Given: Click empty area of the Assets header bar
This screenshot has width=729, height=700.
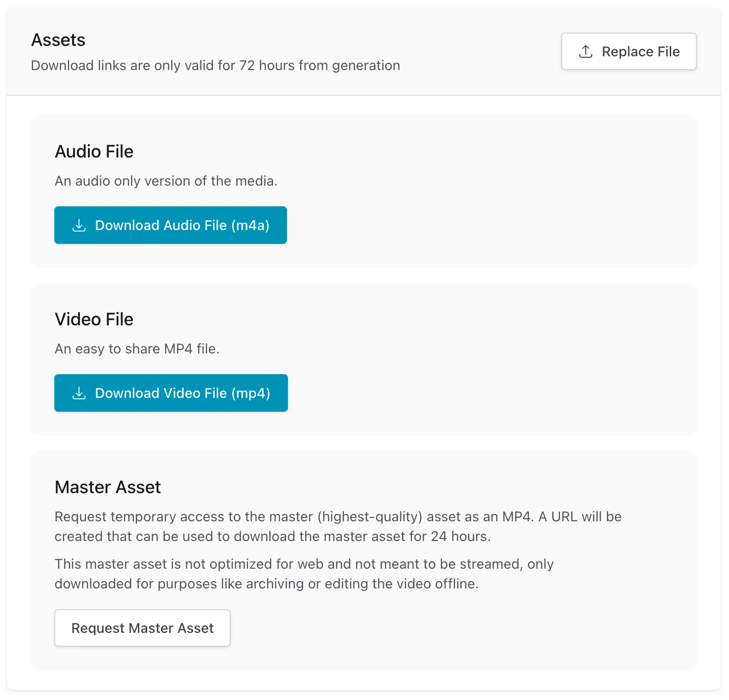Looking at the screenshot, I should (479, 49).
